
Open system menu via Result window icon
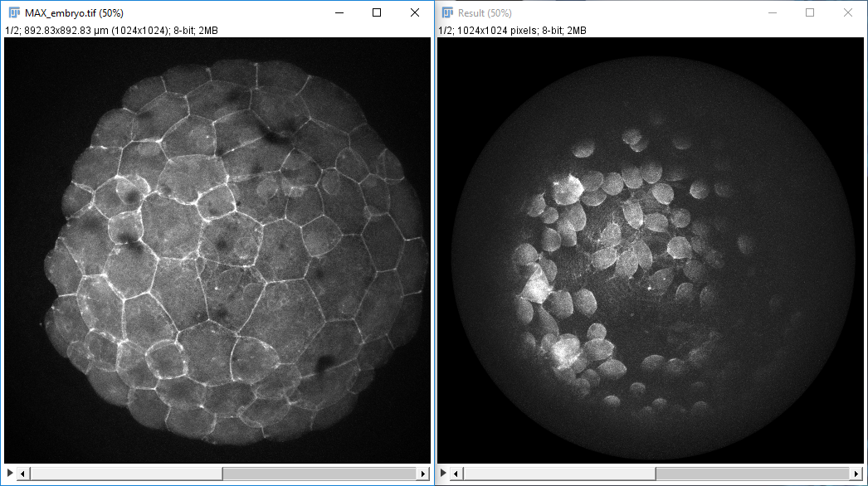click(447, 12)
